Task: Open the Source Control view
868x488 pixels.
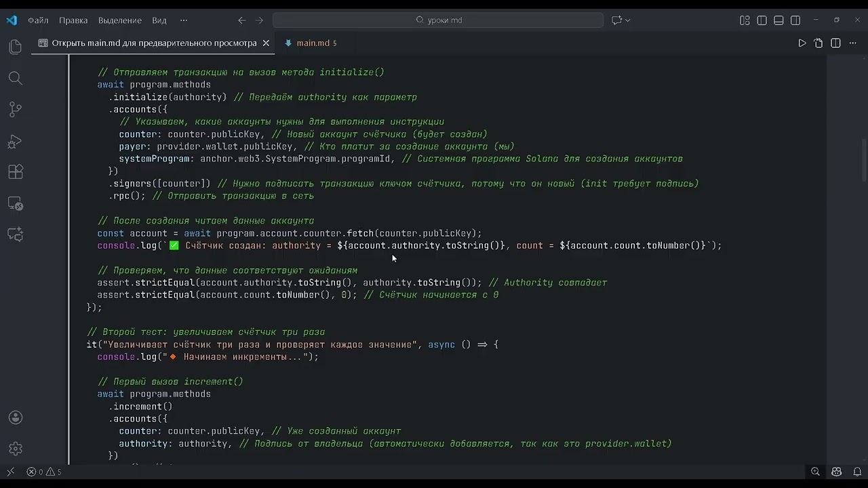Action: pyautogui.click(x=15, y=109)
